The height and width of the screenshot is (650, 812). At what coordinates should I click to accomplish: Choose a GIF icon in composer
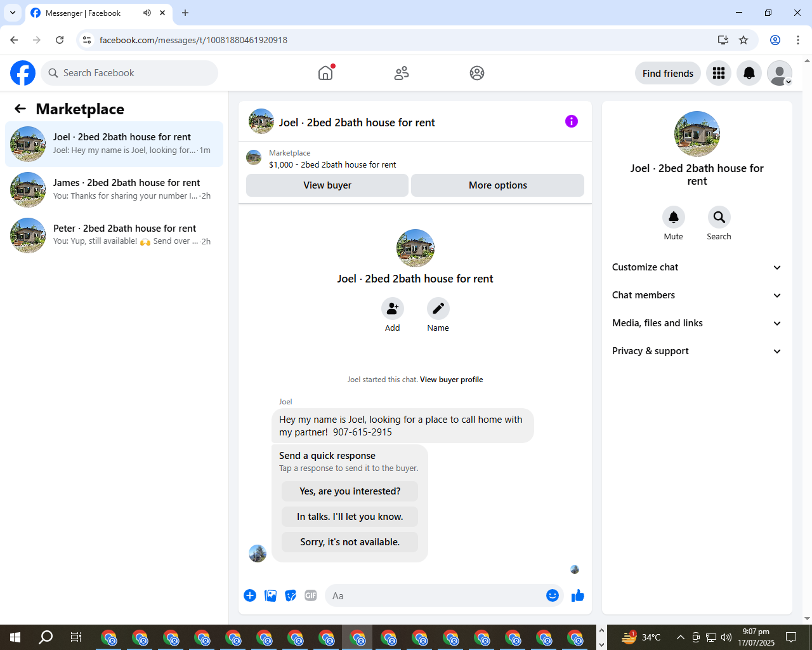[x=311, y=595]
